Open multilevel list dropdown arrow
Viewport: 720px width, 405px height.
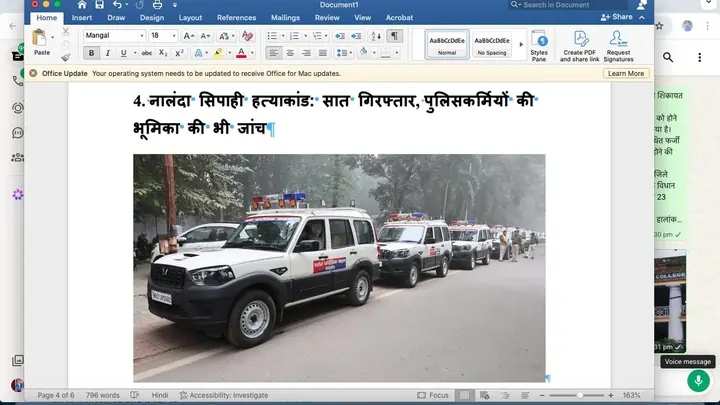326,36
